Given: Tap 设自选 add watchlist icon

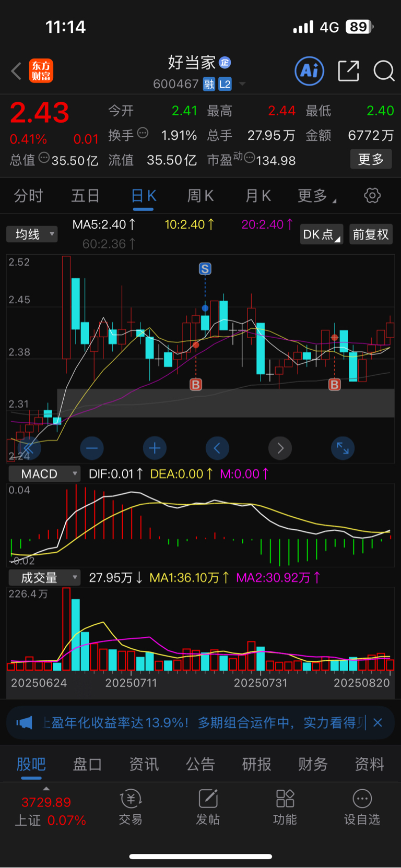Looking at the screenshot, I should click(362, 806).
